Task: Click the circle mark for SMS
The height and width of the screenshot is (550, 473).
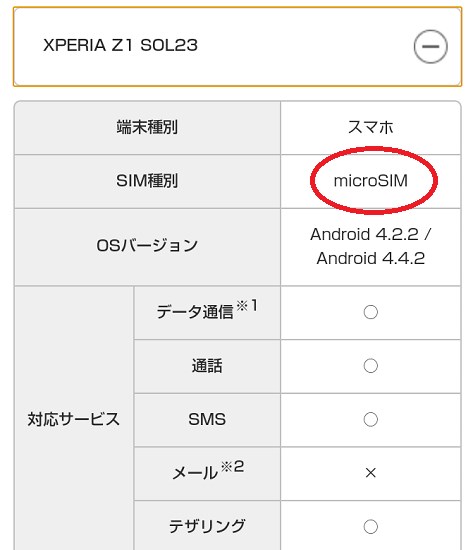Action: 371,419
